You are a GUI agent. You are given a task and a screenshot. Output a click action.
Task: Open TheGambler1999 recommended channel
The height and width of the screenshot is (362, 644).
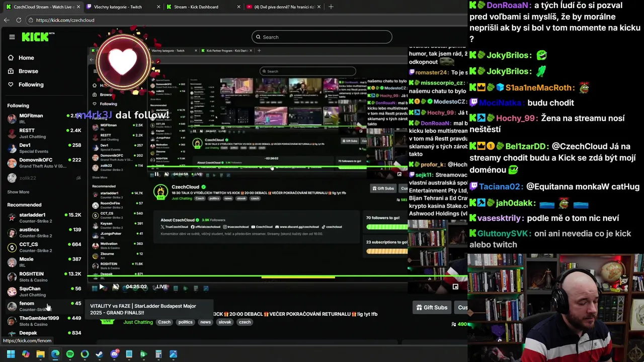tap(44, 321)
